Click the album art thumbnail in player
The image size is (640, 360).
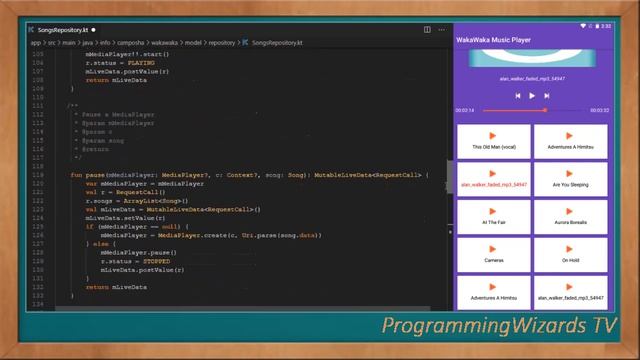pyautogui.click(x=532, y=58)
